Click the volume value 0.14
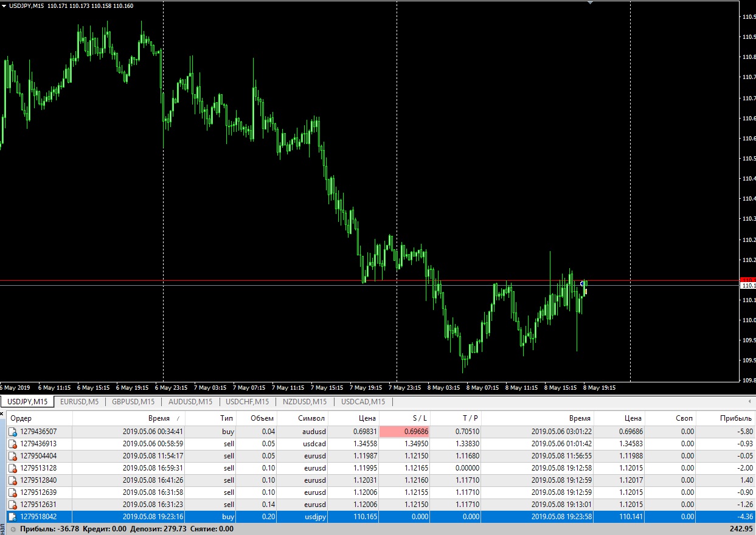Screen dimensions: 756x535 pyautogui.click(x=268, y=505)
